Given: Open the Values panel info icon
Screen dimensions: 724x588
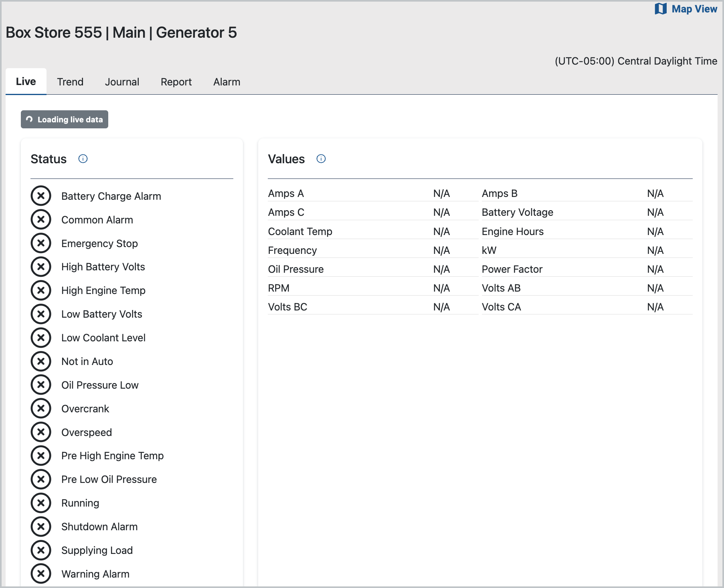Looking at the screenshot, I should (x=321, y=159).
